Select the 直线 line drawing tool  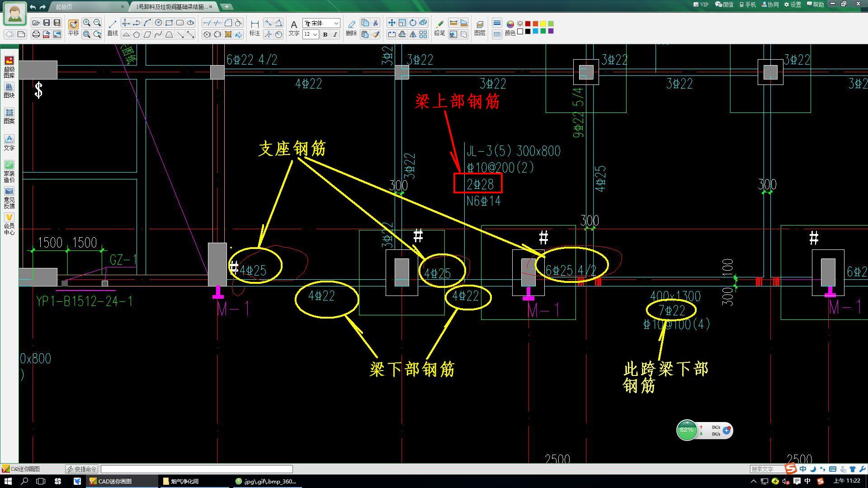[113, 28]
